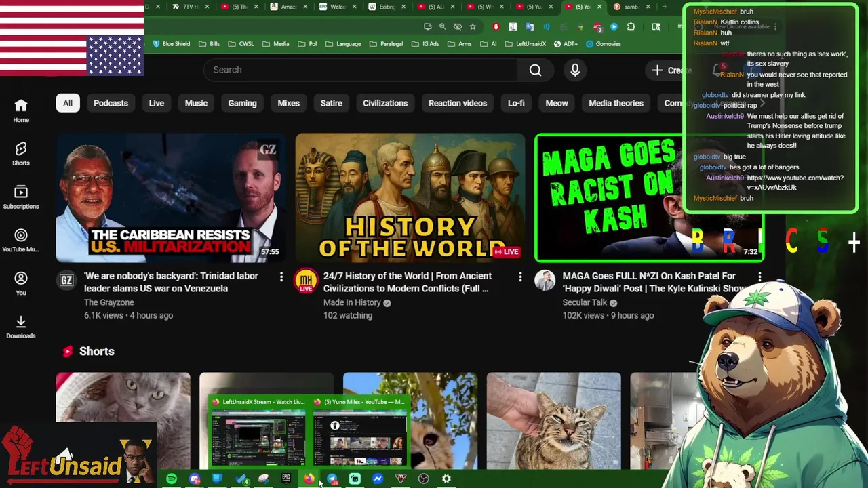Open the You sidebar item
868x488 pixels.
pos(21,284)
